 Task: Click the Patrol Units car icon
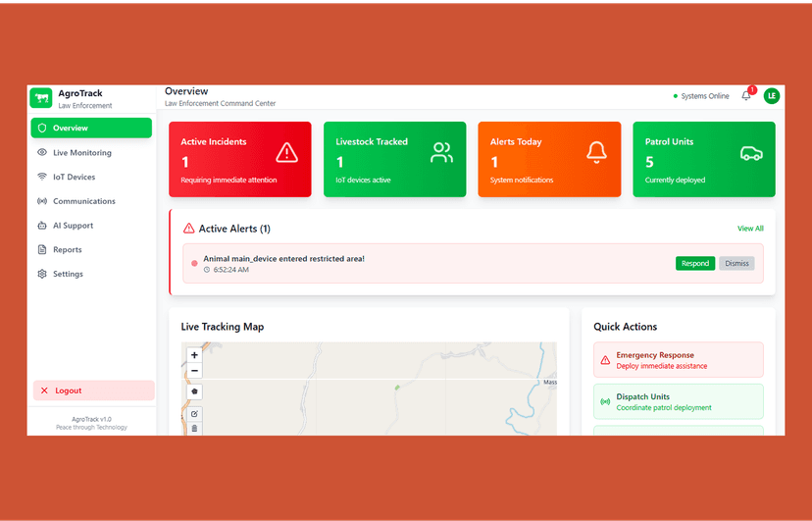pos(751,153)
